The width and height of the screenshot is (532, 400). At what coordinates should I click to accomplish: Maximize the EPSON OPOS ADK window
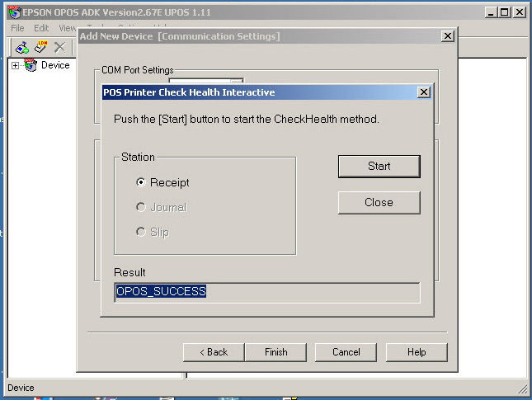505,12
